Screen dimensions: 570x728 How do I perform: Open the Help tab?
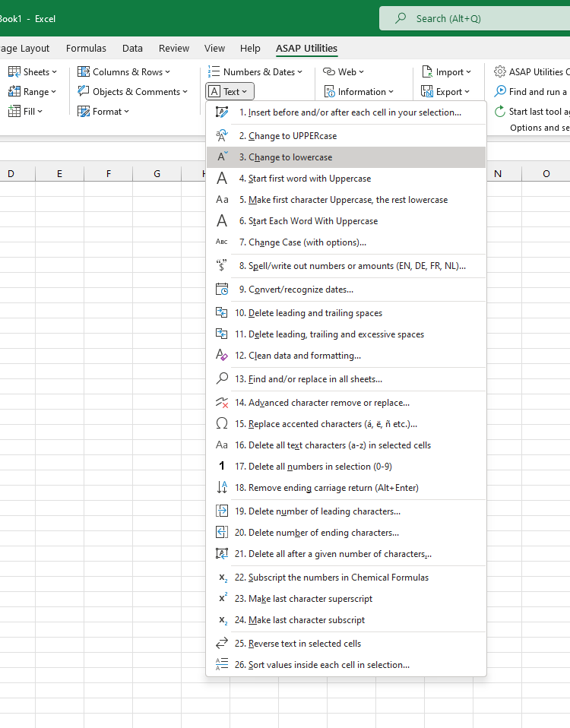[x=250, y=49]
